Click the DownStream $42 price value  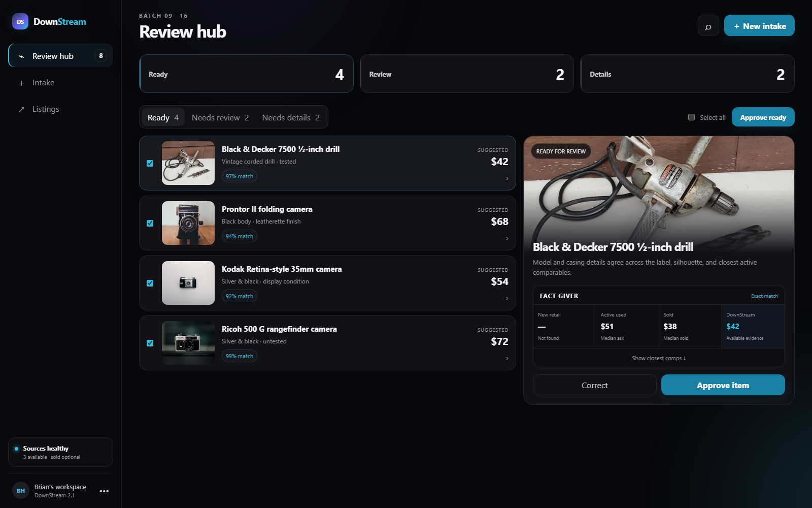pyautogui.click(x=733, y=327)
